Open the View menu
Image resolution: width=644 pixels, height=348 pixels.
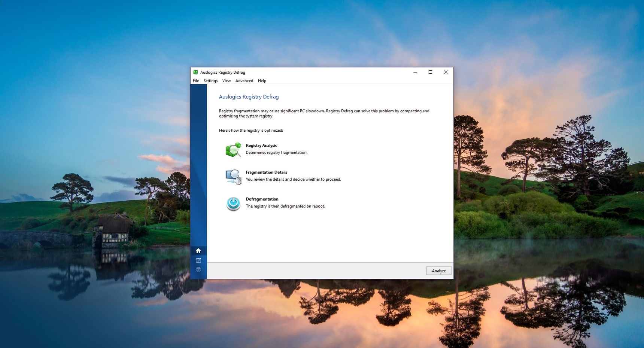pos(227,81)
